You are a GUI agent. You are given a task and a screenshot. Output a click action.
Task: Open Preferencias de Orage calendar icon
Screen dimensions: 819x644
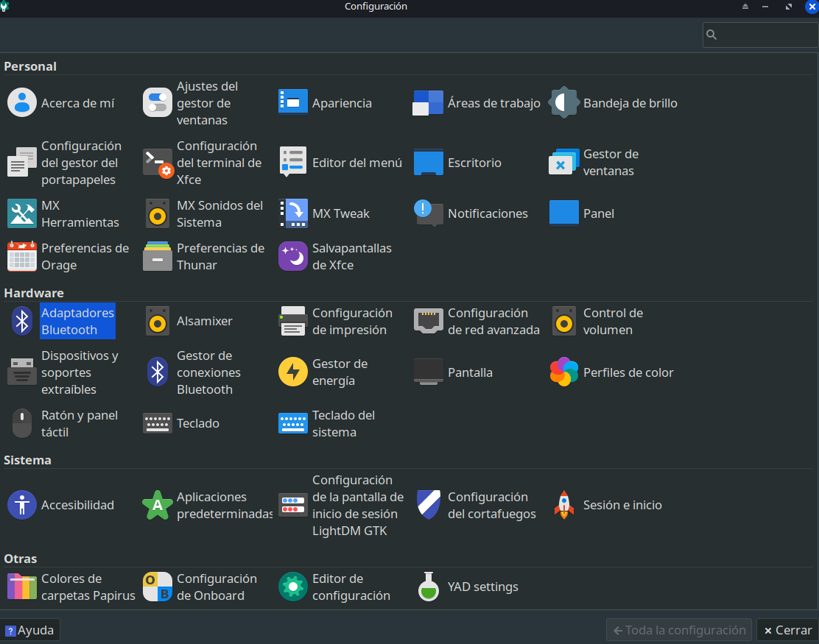click(22, 256)
